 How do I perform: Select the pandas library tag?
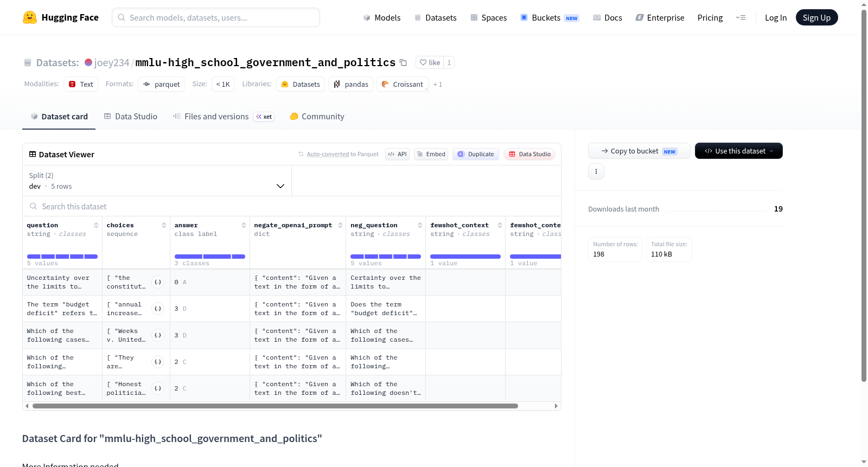[x=350, y=84]
